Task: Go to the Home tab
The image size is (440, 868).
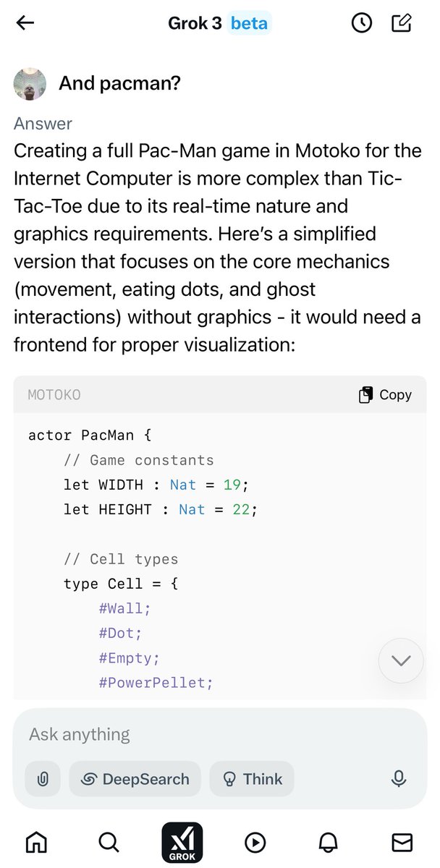Action: point(35,842)
